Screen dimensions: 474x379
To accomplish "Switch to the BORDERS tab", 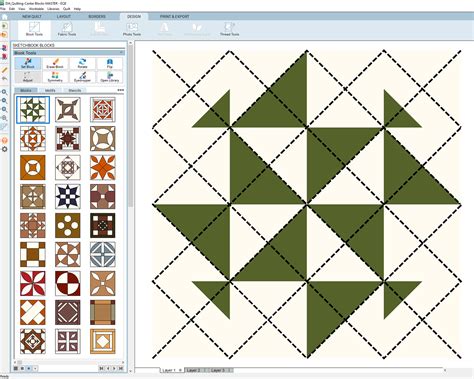I will click(x=97, y=16).
